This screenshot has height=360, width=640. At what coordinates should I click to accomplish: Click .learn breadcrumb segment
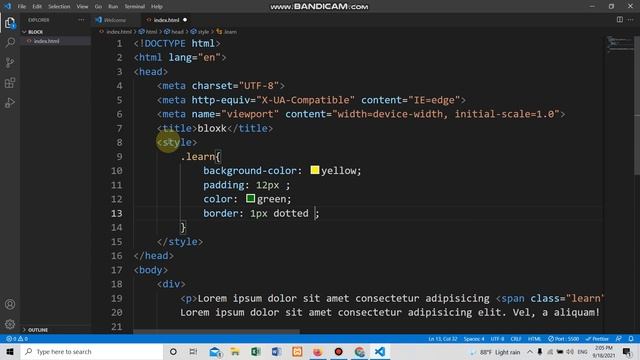coord(230,32)
